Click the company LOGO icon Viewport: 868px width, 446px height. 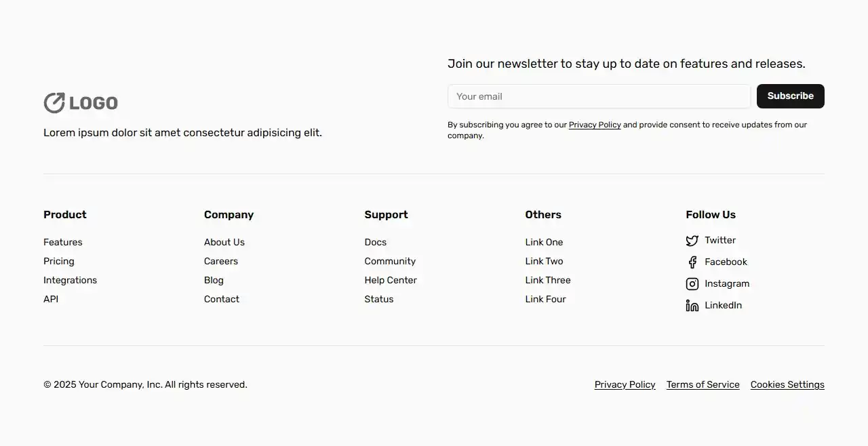pyautogui.click(x=55, y=102)
